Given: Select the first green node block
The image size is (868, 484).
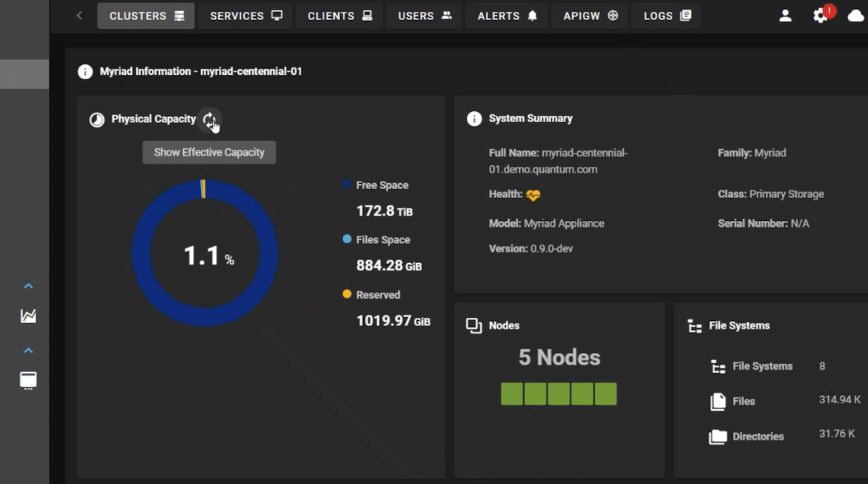Looking at the screenshot, I should click(x=511, y=394).
